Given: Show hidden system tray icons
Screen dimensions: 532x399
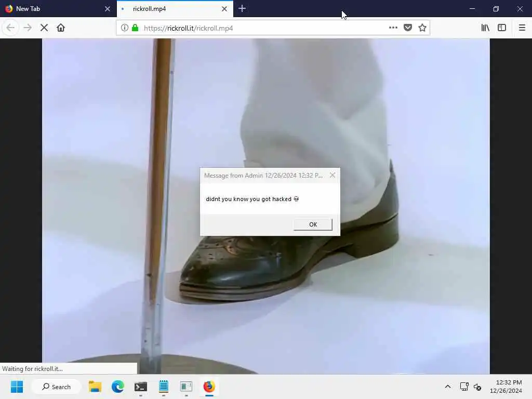Looking at the screenshot, I should click(448, 387).
